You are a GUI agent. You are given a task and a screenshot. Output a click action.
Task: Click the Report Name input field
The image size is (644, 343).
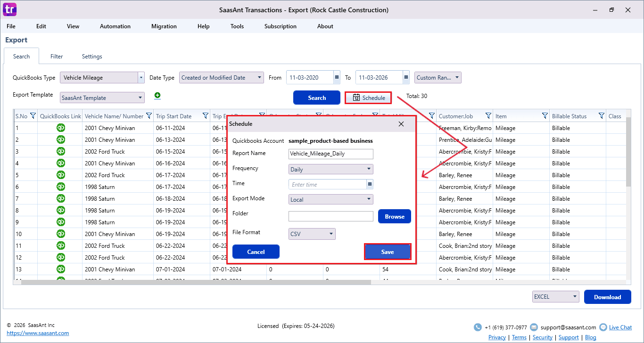coord(330,154)
